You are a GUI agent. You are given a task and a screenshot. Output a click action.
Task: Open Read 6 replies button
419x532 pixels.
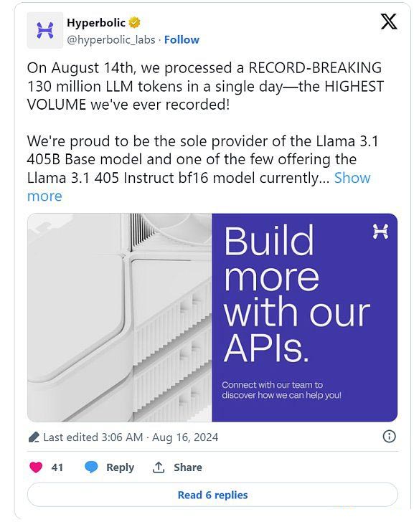pyautogui.click(x=212, y=495)
